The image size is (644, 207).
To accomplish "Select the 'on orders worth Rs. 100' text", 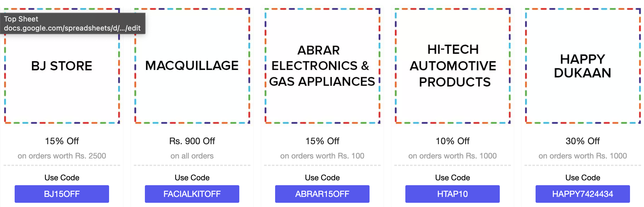I will (x=322, y=156).
